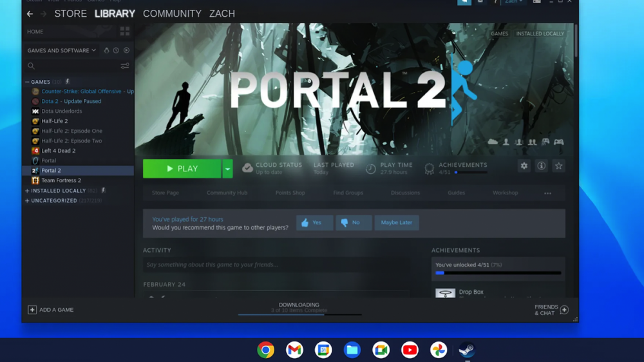Open STORE in top navigation
This screenshot has height=362, width=644.
coord(71,14)
